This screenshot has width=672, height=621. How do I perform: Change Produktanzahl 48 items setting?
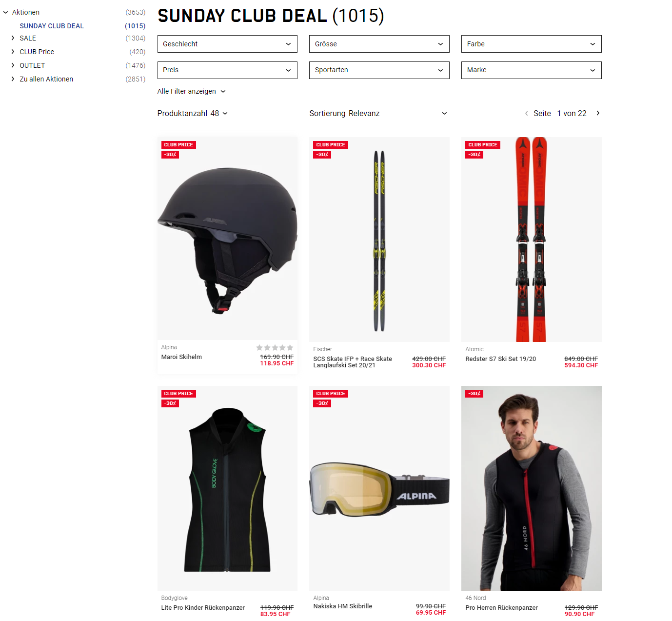(193, 113)
